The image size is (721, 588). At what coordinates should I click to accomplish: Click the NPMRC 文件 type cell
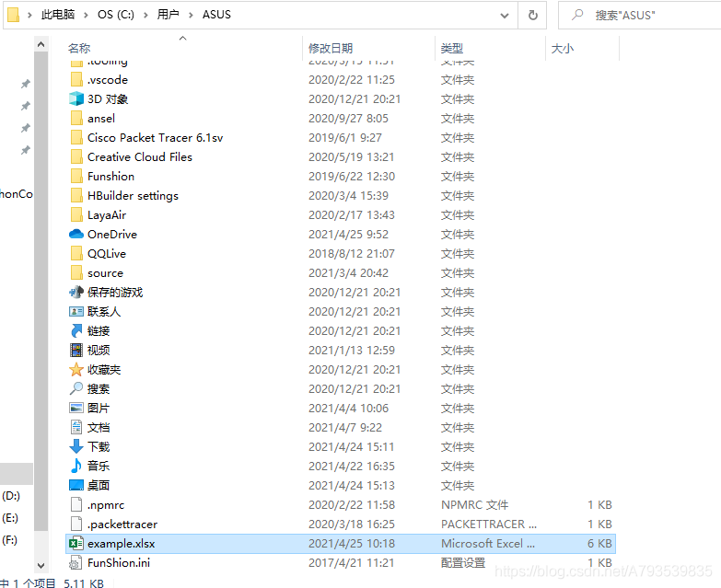tap(474, 505)
